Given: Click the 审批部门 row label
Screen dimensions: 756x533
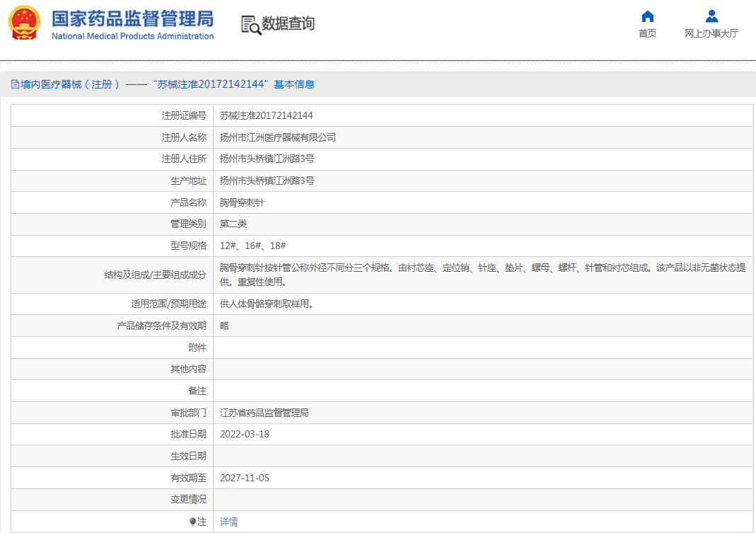Looking at the screenshot, I should click(189, 413).
